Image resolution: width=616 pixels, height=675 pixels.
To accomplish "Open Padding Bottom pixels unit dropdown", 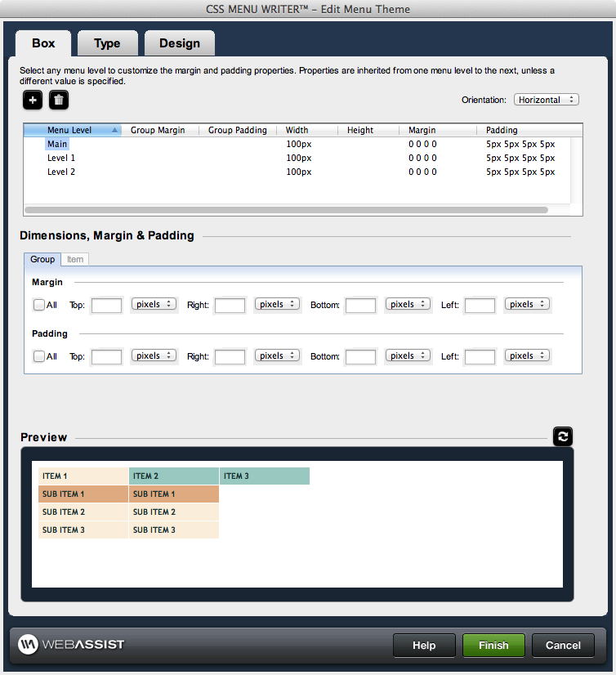I will pos(408,356).
